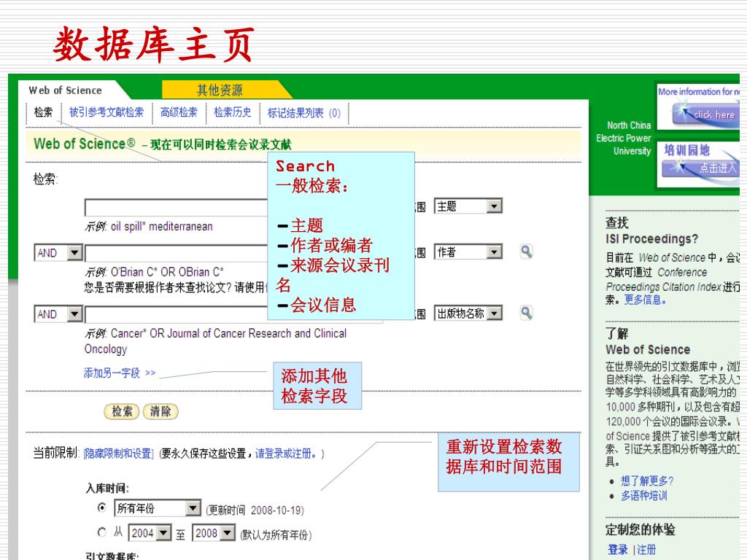Switch to the 其他资源 tab
747x560 pixels.
220,90
